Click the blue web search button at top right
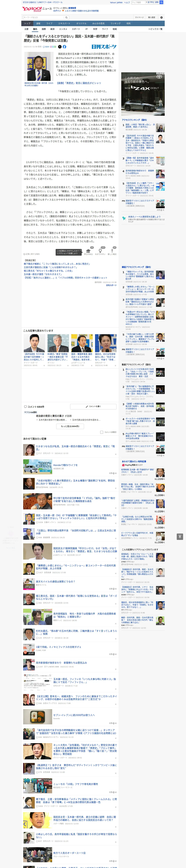The image size is (186, 868). [161, 2]
